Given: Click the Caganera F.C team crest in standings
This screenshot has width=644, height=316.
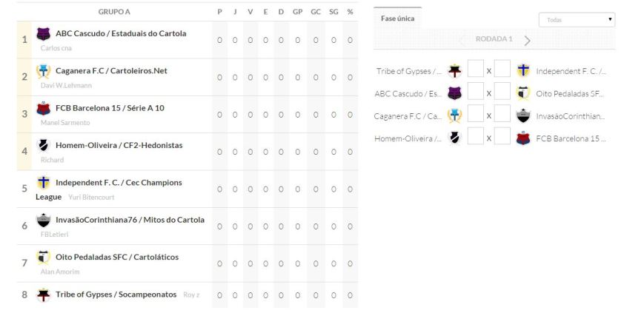Looking at the screenshot, I should (x=43, y=71).
